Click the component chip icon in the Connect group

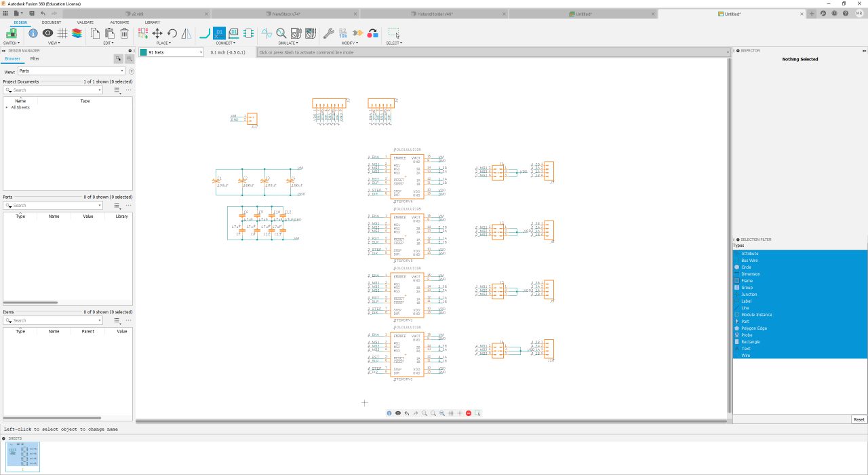coord(248,33)
